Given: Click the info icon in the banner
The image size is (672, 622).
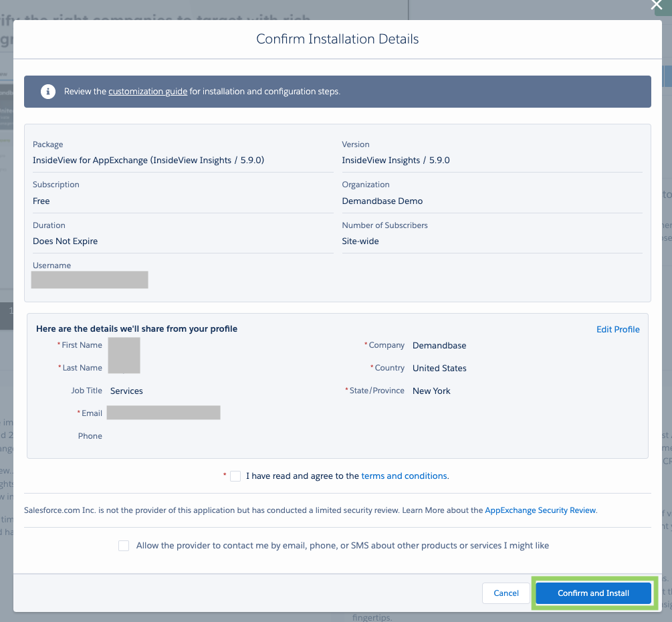Looking at the screenshot, I should tap(48, 92).
